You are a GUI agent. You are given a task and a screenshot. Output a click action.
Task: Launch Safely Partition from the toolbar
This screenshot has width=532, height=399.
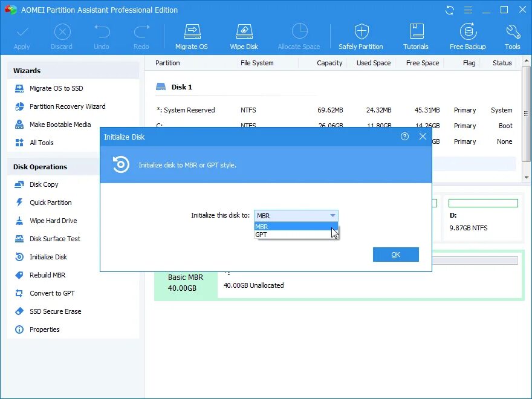click(361, 37)
